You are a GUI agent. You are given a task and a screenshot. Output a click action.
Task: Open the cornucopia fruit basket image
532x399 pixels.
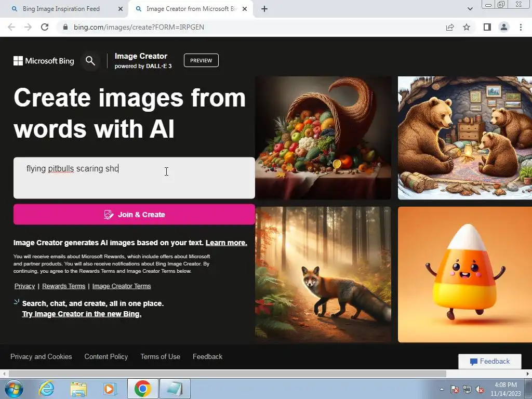[x=323, y=138]
